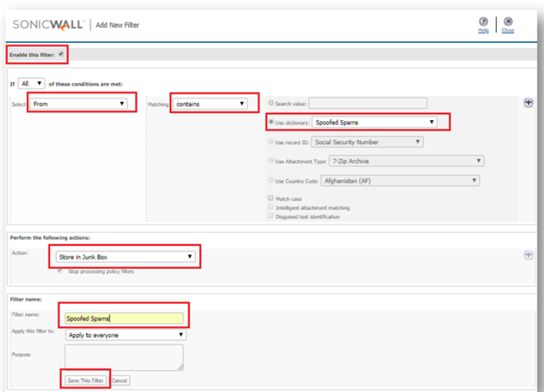Click the Save This Filter button
The image size is (544, 392).
[x=85, y=380]
